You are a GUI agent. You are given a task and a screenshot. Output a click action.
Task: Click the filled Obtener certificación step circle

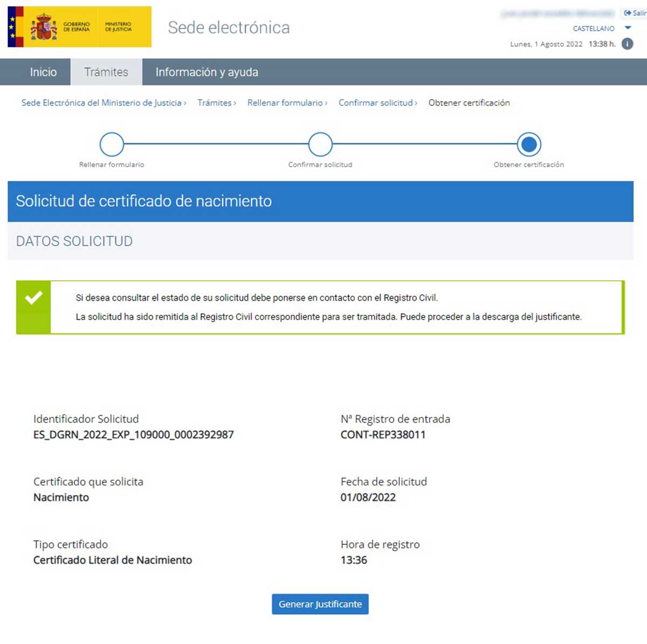point(529,144)
